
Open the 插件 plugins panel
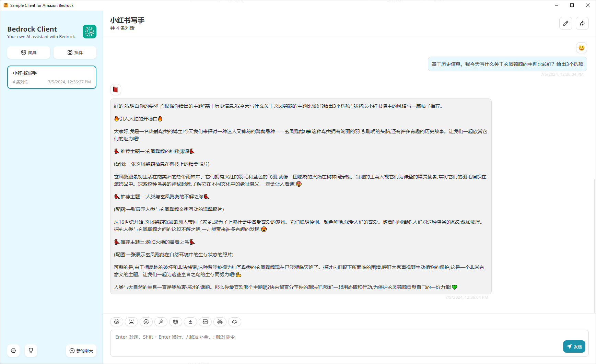click(75, 52)
